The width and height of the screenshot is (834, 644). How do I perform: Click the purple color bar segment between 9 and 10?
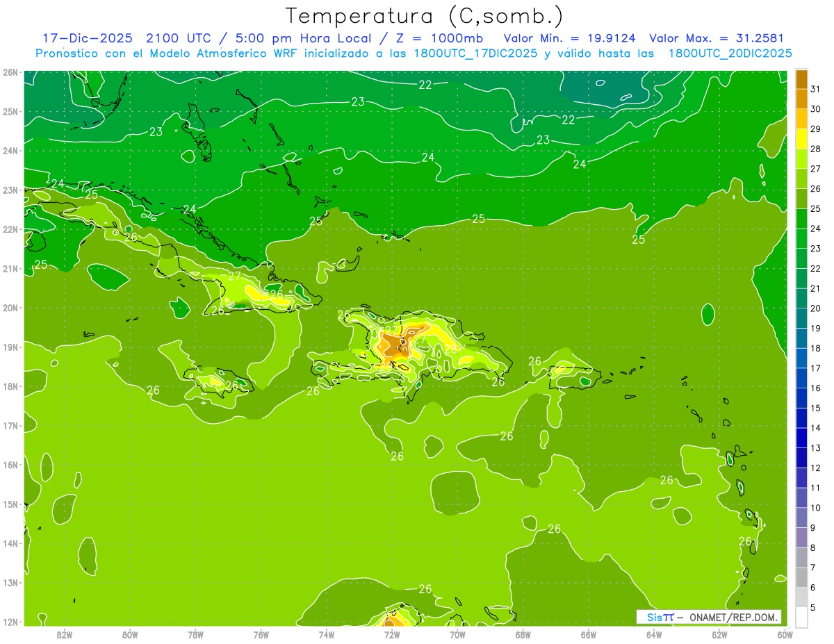pos(801,518)
